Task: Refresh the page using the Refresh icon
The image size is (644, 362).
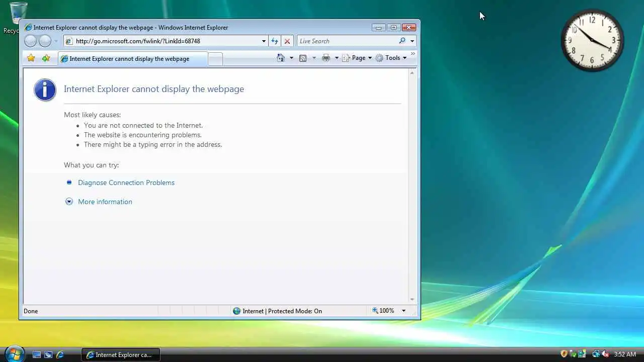Action: click(275, 41)
